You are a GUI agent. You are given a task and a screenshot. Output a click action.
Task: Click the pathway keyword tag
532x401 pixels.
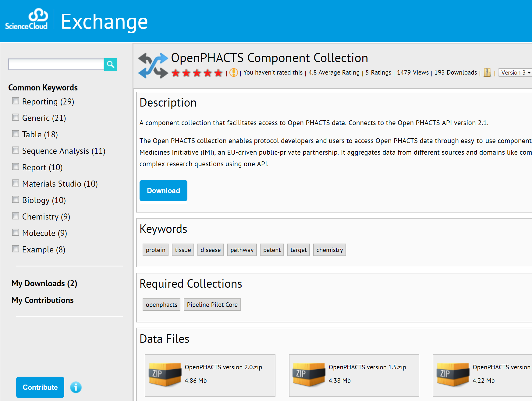pos(242,250)
